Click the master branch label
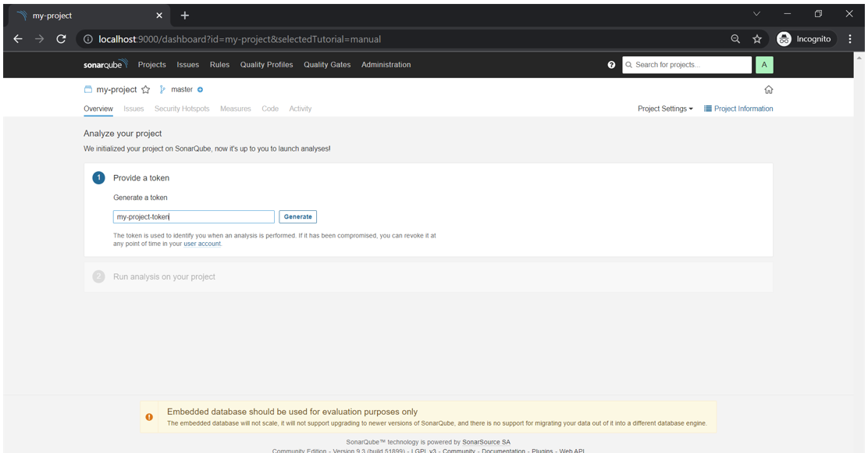The height and width of the screenshot is (453, 868). (x=182, y=90)
